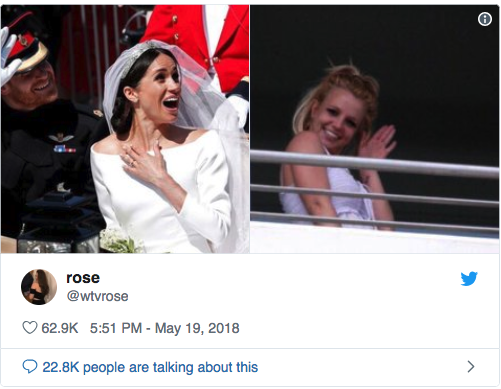The width and height of the screenshot is (501, 389).
Task: Open the photo of bride in white dress
Action: pyautogui.click(x=125, y=129)
